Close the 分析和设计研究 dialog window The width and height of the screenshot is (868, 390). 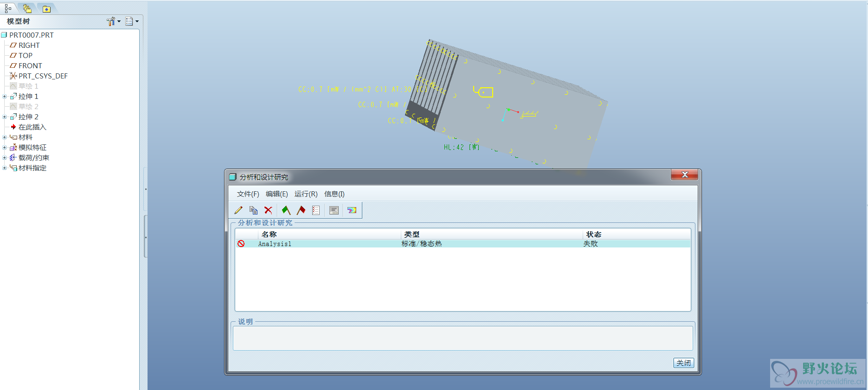point(684,175)
